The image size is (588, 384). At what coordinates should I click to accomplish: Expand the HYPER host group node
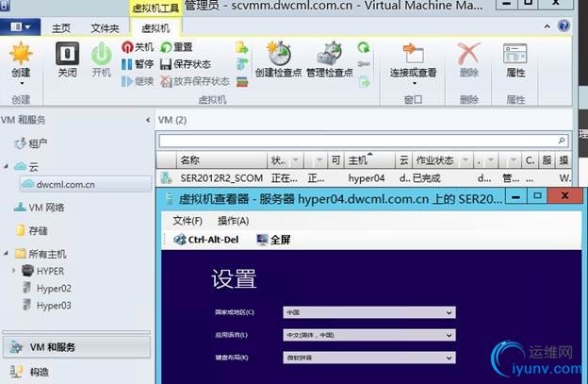(x=14, y=270)
